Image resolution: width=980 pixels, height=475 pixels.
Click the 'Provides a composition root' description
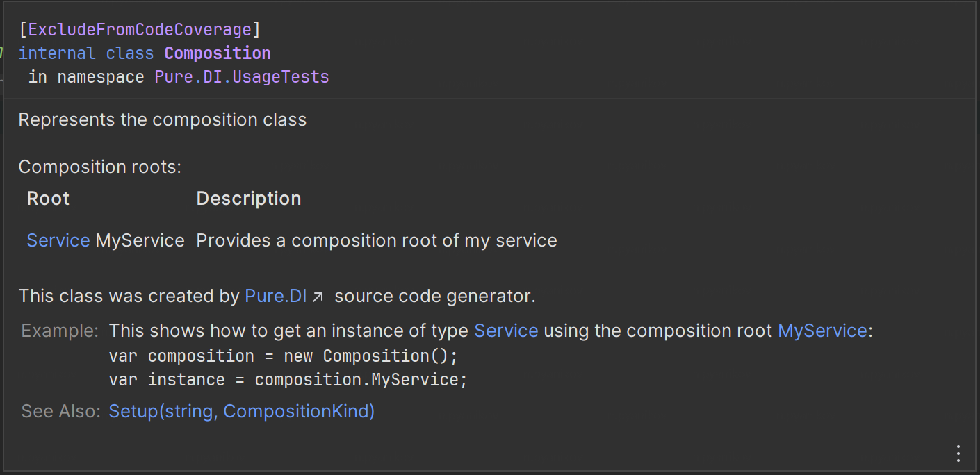point(377,240)
